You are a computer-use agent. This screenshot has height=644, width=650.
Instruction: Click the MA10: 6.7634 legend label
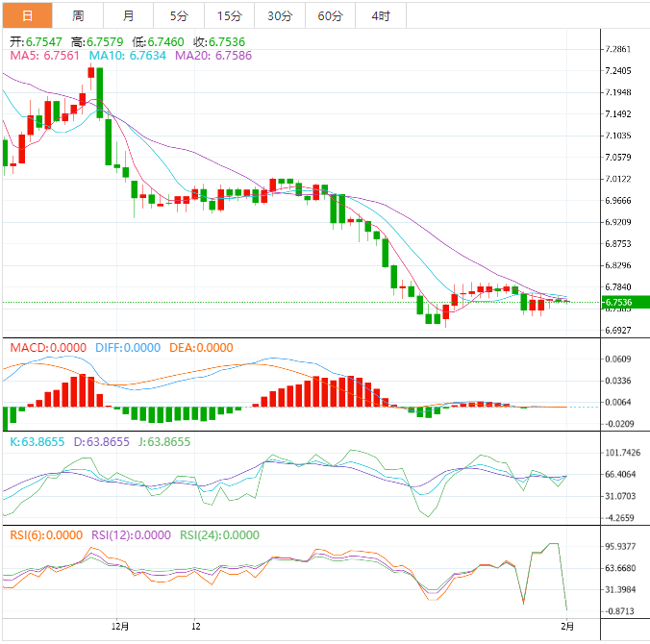(x=127, y=57)
